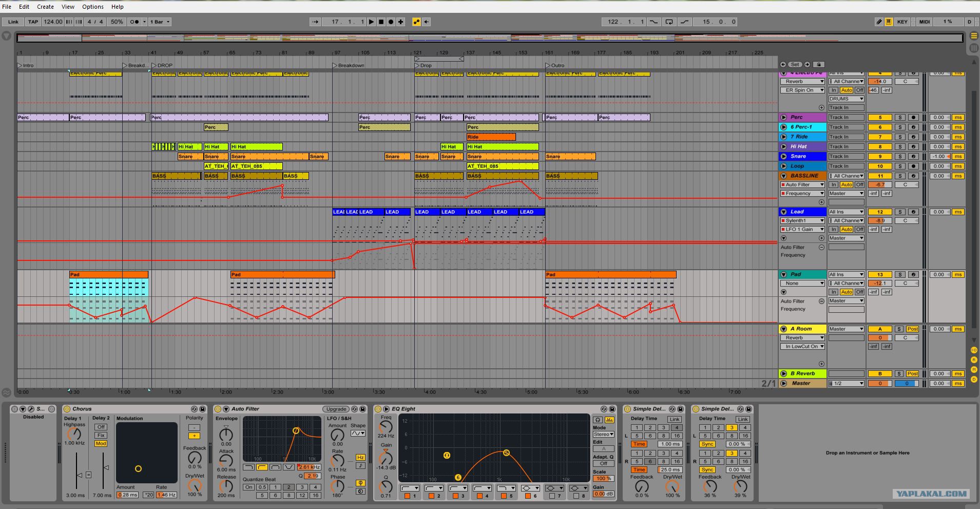The height and width of the screenshot is (509, 980).
Task: Collapse the Lead track
Action: 784,212
